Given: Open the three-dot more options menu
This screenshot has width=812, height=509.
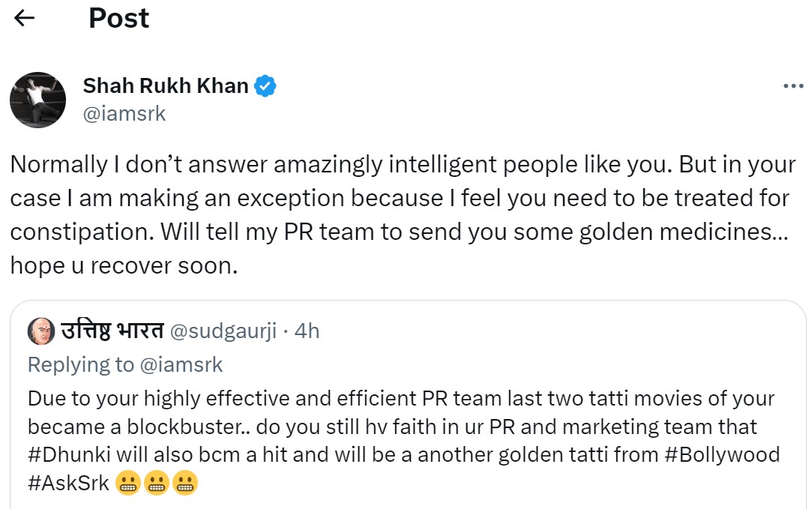Looking at the screenshot, I should tap(793, 86).
